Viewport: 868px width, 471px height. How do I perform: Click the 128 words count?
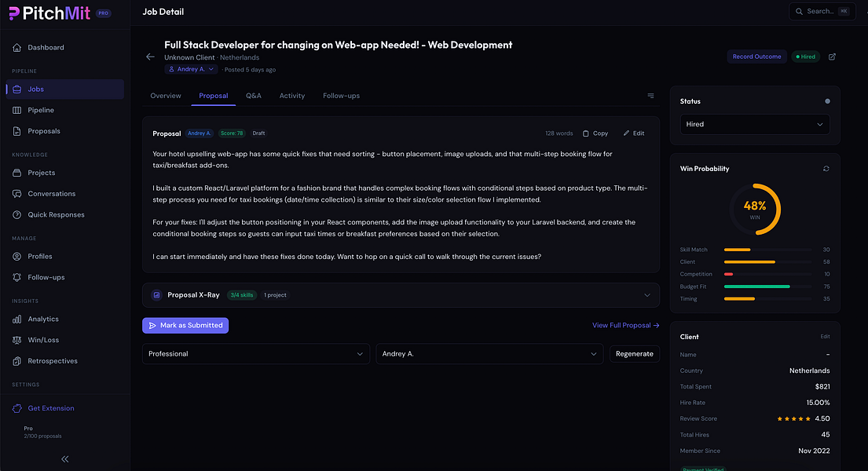point(559,133)
